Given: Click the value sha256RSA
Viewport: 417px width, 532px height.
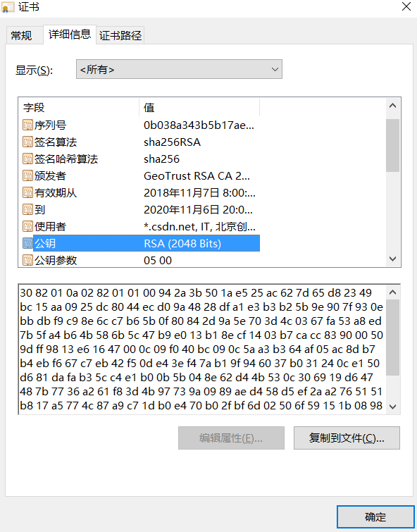Looking at the screenshot, I should point(172,142).
